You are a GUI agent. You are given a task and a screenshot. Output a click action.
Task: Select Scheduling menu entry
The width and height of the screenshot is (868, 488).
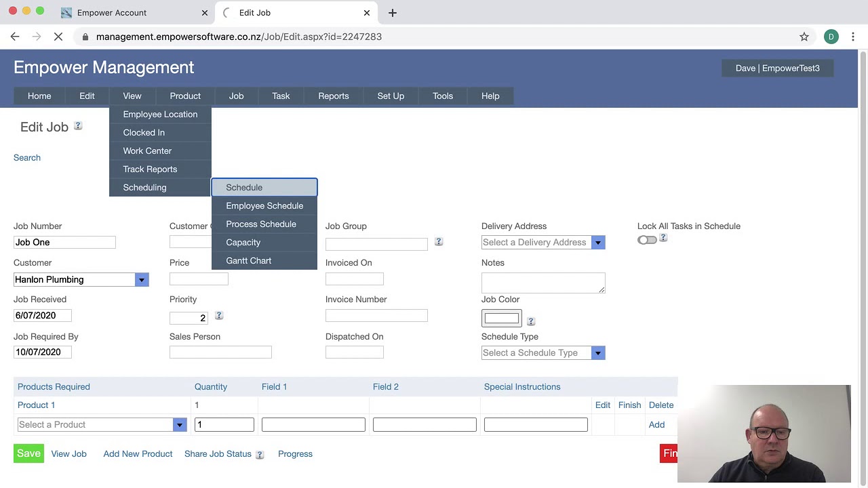click(x=160, y=188)
